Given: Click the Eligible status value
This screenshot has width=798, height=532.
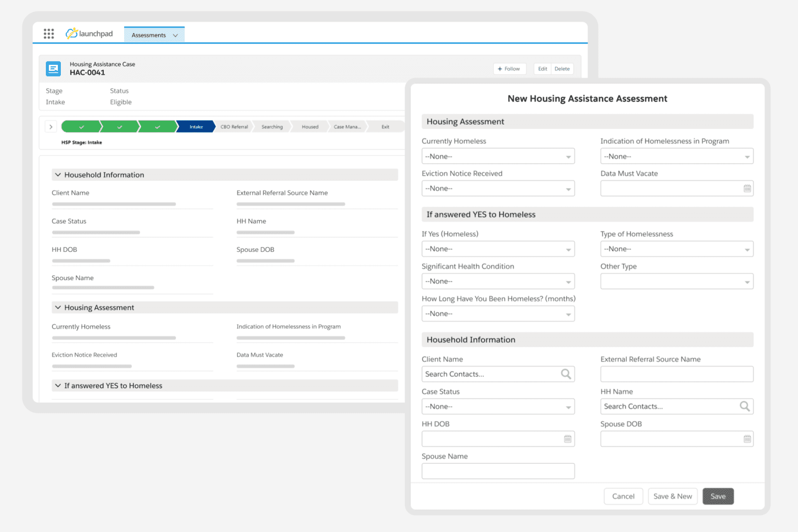Looking at the screenshot, I should tap(121, 102).
